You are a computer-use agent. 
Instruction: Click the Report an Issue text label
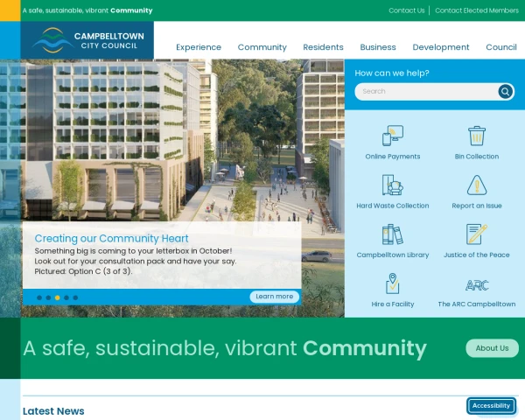pyautogui.click(x=477, y=206)
